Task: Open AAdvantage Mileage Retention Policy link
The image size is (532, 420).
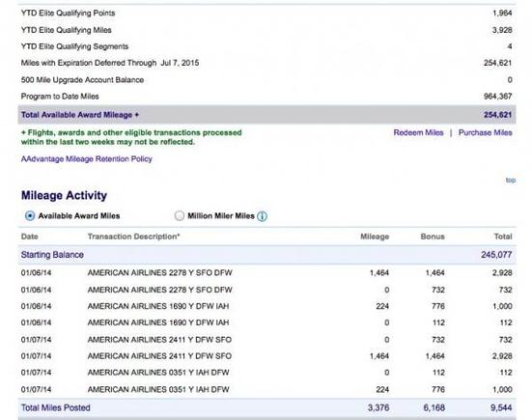Action: (x=87, y=158)
